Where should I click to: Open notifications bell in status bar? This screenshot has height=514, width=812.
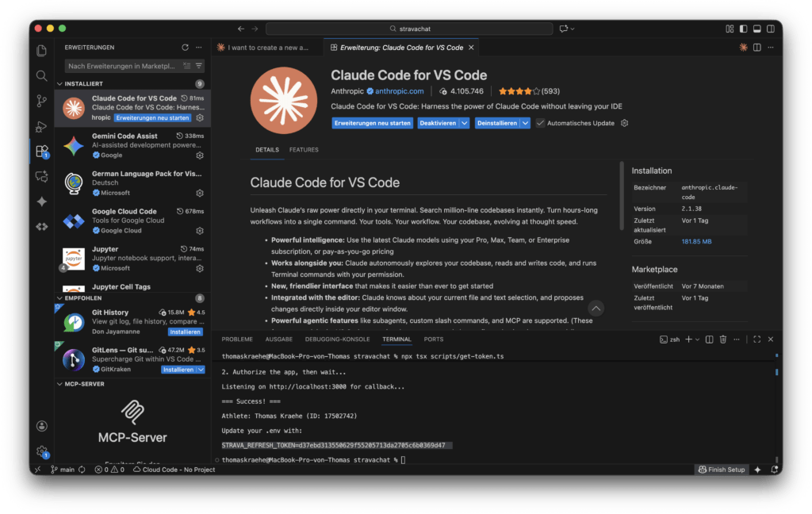point(774,470)
